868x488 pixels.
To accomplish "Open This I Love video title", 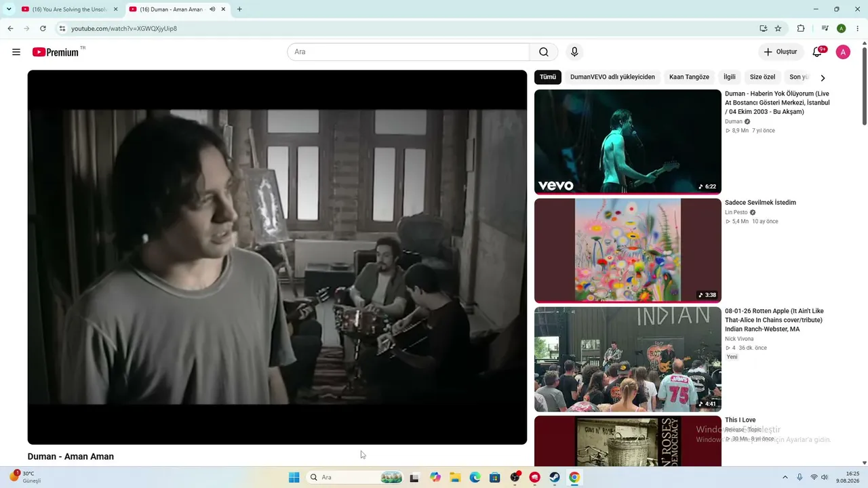I will (741, 420).
